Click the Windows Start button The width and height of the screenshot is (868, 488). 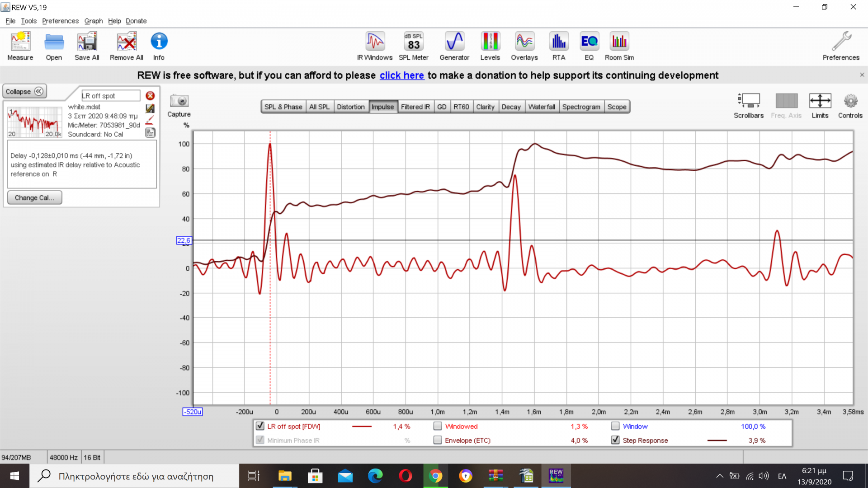pos(14,476)
